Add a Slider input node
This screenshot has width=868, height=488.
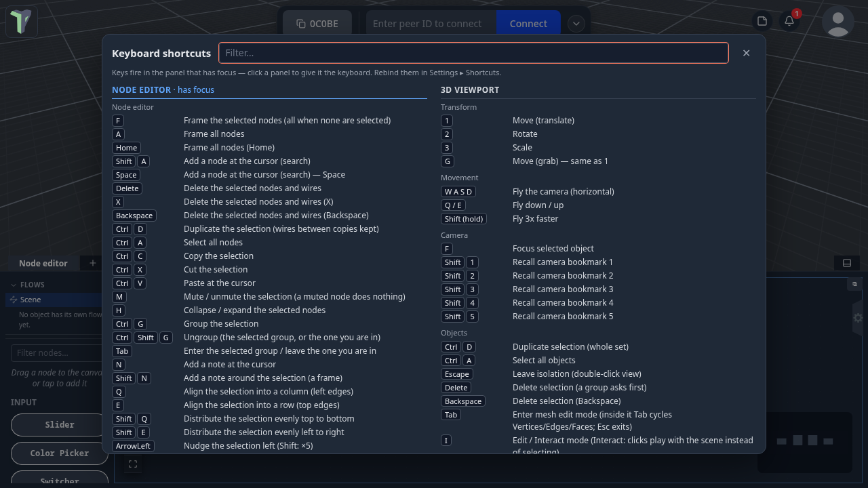(60, 425)
